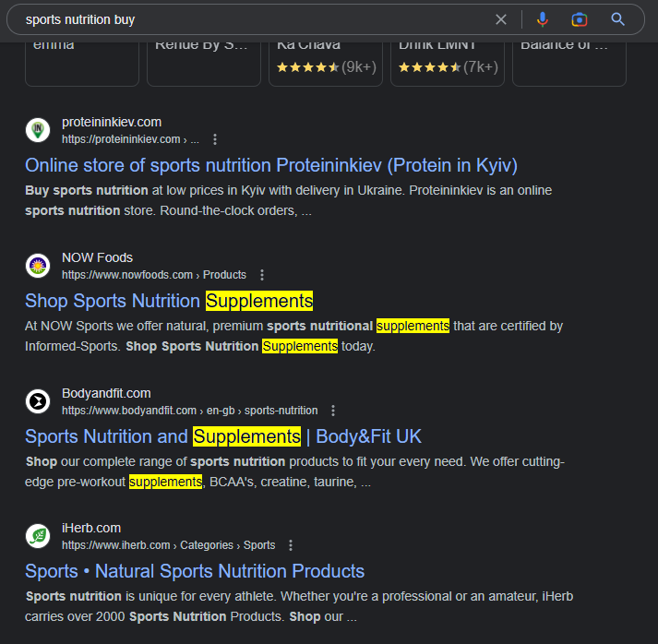This screenshot has width=658, height=644.
Task: Submit search using the magnifying glass icon
Action: point(617,19)
